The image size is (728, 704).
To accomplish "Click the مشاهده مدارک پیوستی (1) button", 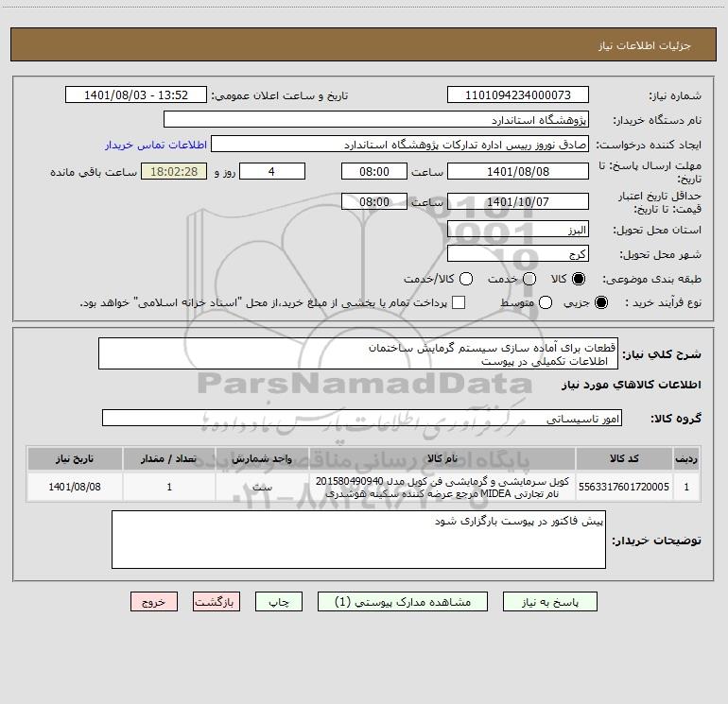I will (x=403, y=602).
